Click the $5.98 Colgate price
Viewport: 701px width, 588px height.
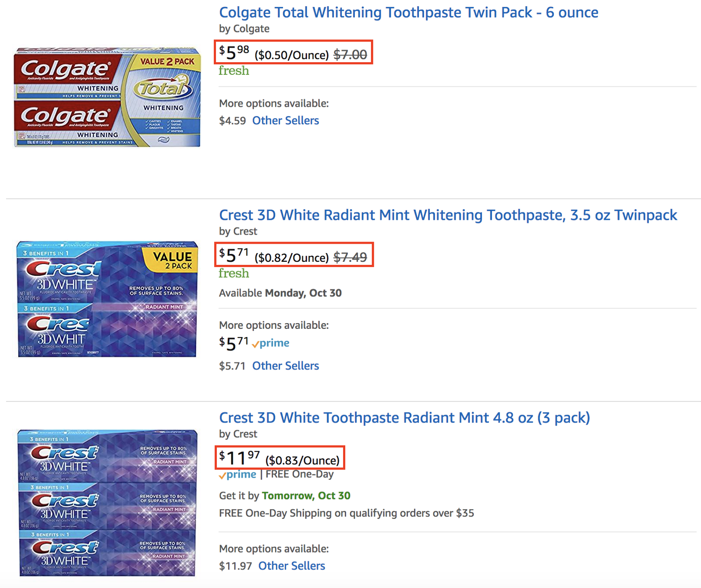(234, 53)
